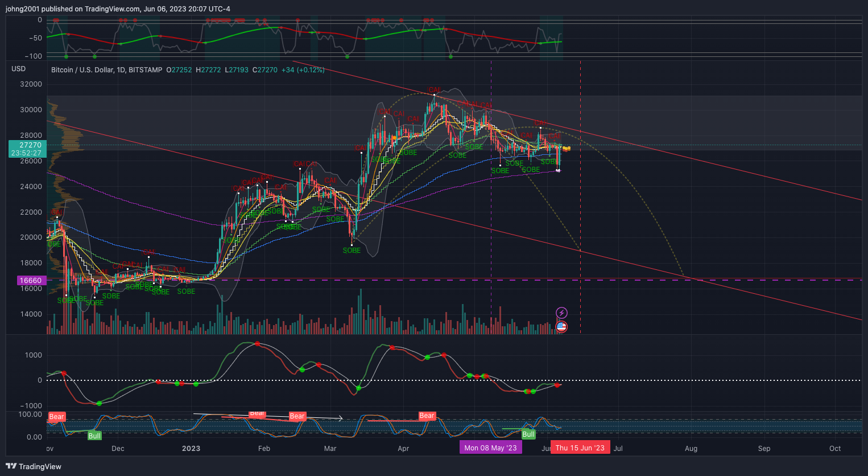This screenshot has width=868, height=476.
Task: Click the Apr label on time axis
Action: coord(403,449)
